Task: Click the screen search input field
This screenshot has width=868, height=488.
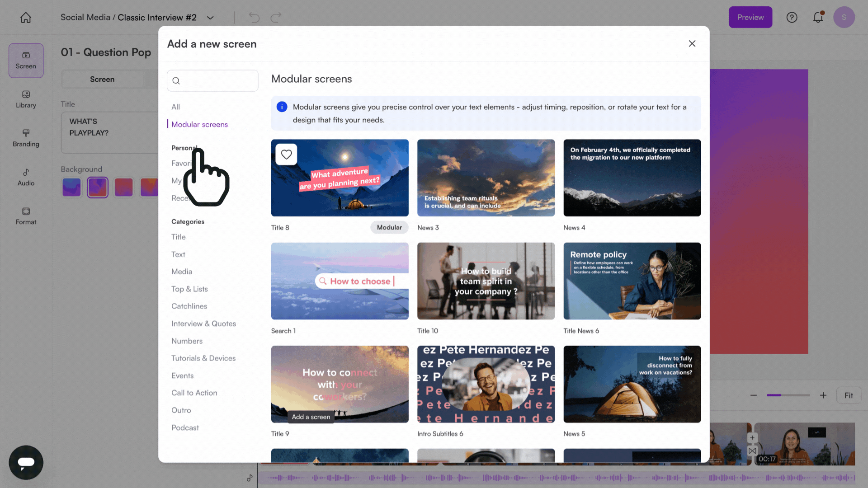Action: coord(217,80)
